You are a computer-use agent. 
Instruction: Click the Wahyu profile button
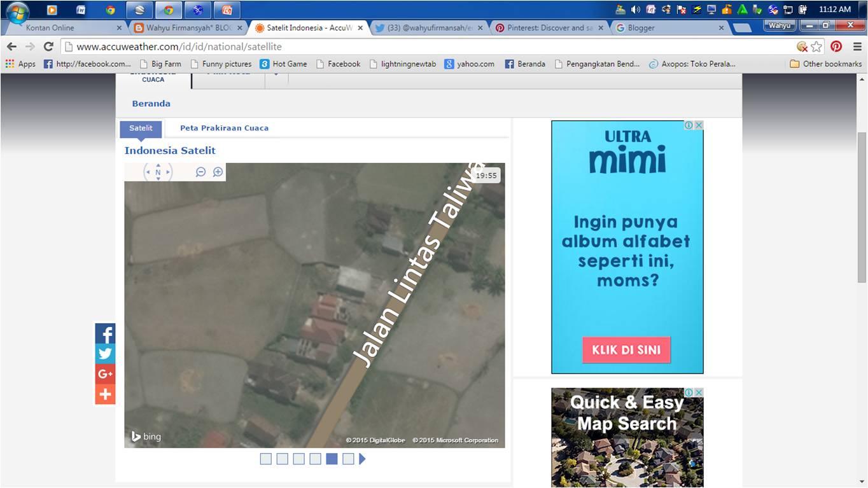click(780, 25)
